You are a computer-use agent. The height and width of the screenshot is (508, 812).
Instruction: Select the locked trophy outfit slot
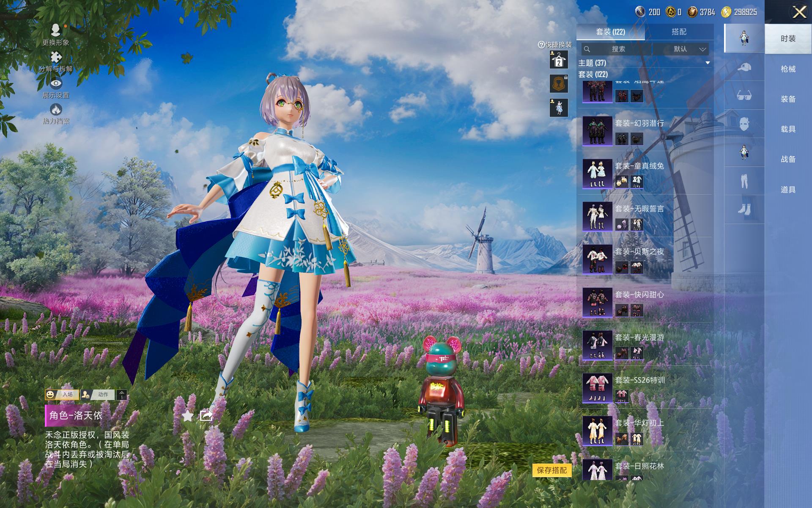point(559,83)
